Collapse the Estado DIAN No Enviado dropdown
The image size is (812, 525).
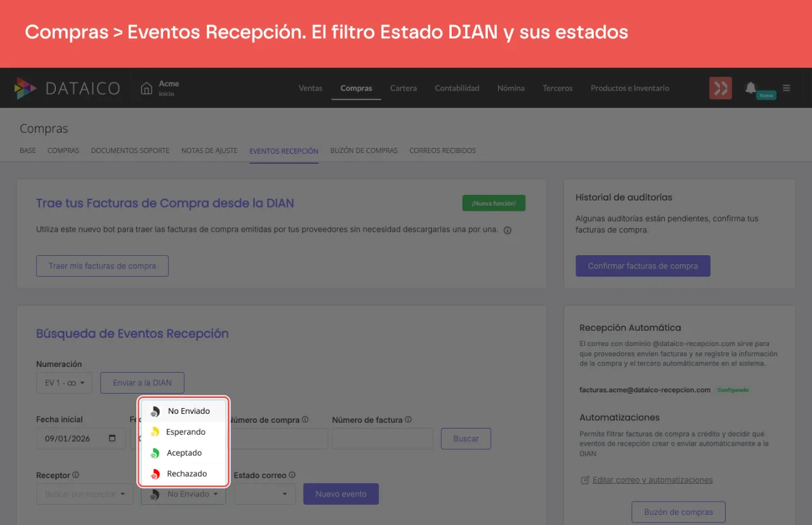[x=183, y=494]
